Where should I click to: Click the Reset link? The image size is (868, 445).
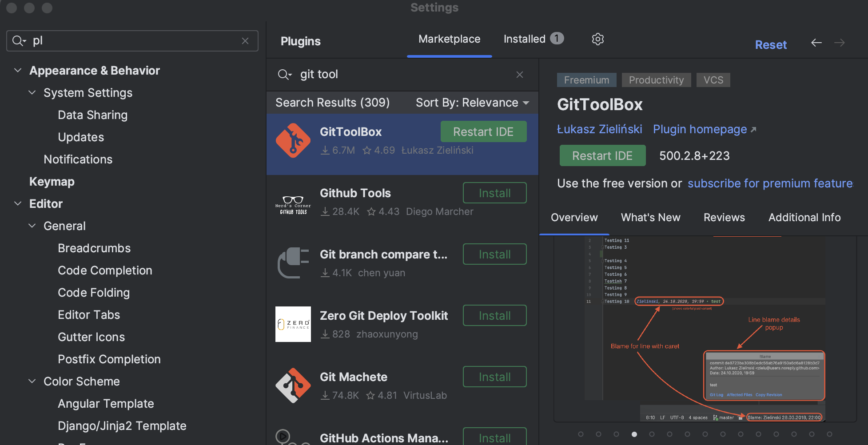[x=771, y=45]
